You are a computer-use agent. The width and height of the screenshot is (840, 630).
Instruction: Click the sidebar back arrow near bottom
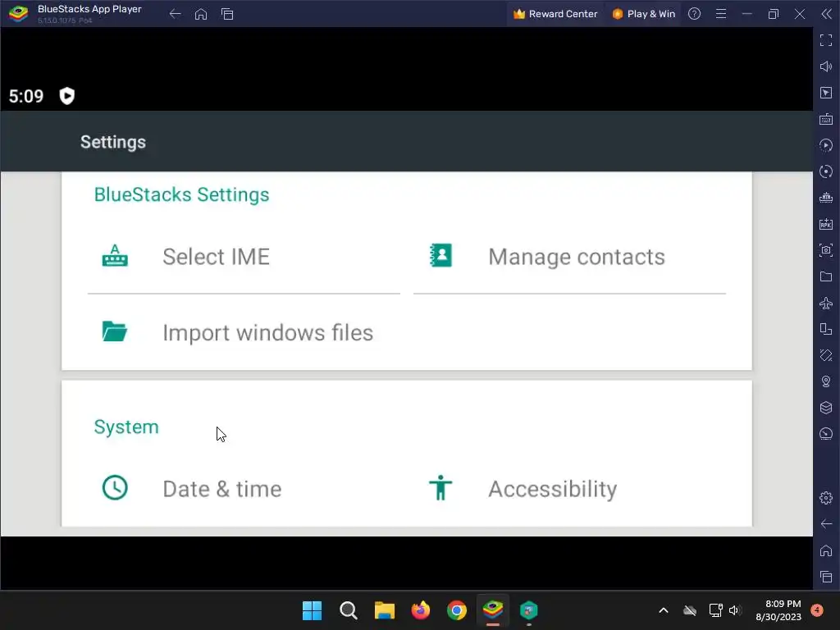click(825, 524)
